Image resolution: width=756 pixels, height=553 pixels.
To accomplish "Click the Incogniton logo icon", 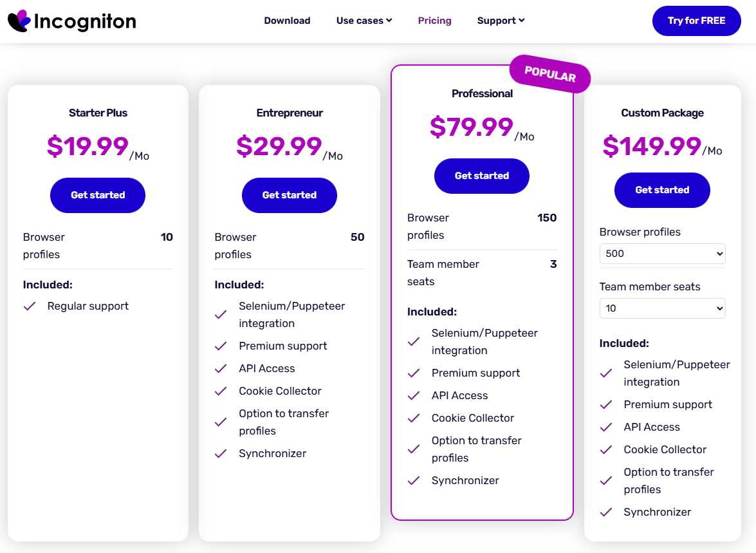I will pyautogui.click(x=19, y=21).
